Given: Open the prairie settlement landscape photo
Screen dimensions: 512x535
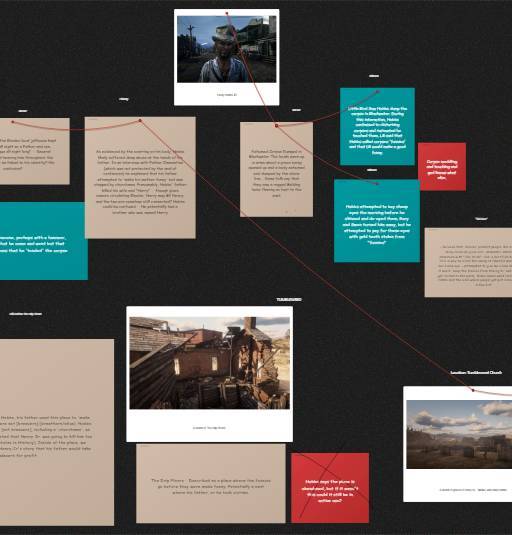Looking at the screenshot, I should 459,434.
